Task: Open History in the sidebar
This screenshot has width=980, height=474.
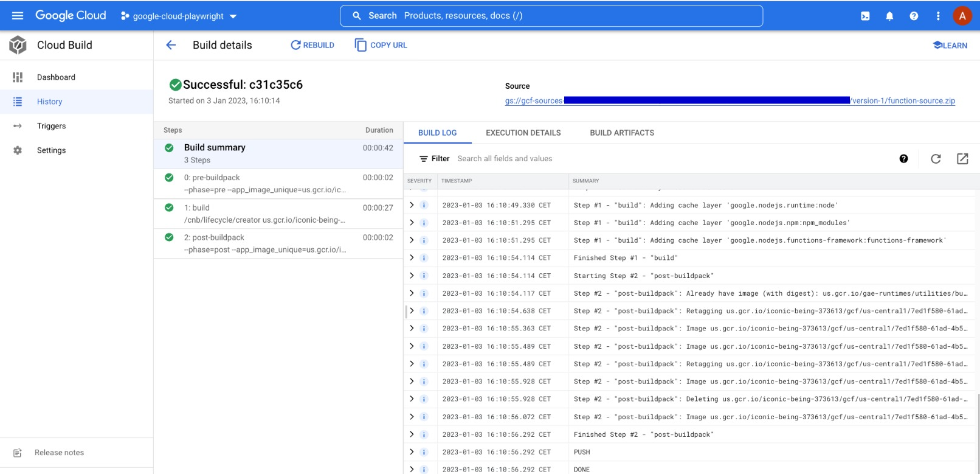Action: click(77, 102)
